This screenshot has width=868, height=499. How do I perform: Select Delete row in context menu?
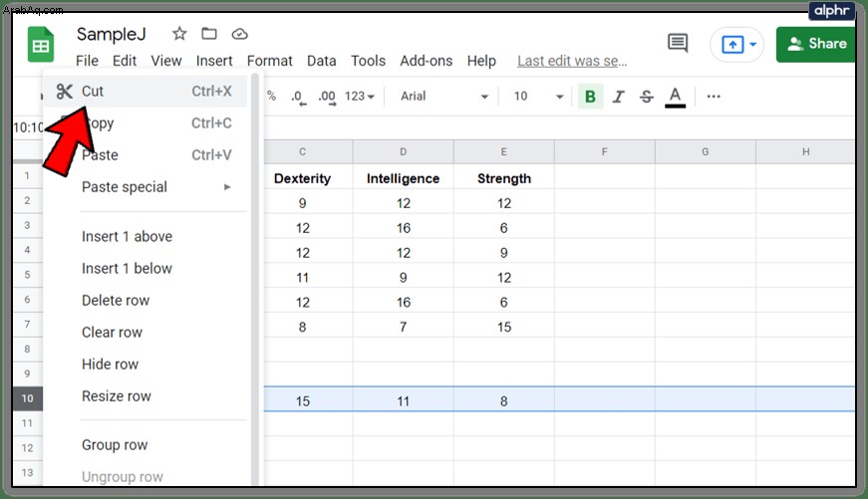pyautogui.click(x=116, y=301)
